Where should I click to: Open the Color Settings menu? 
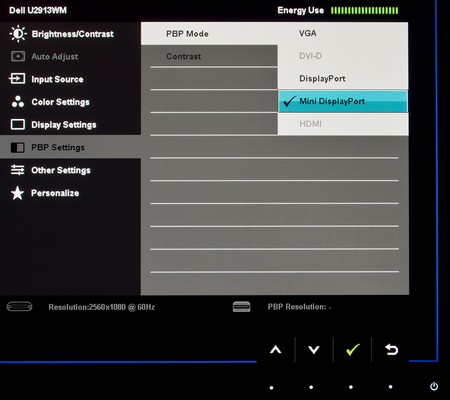pos(70,102)
